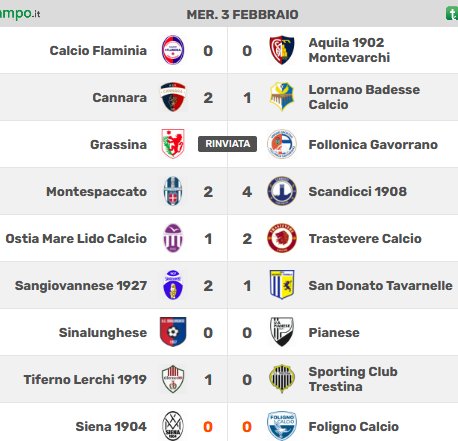Click the Siena 1904 round crest

(173, 426)
